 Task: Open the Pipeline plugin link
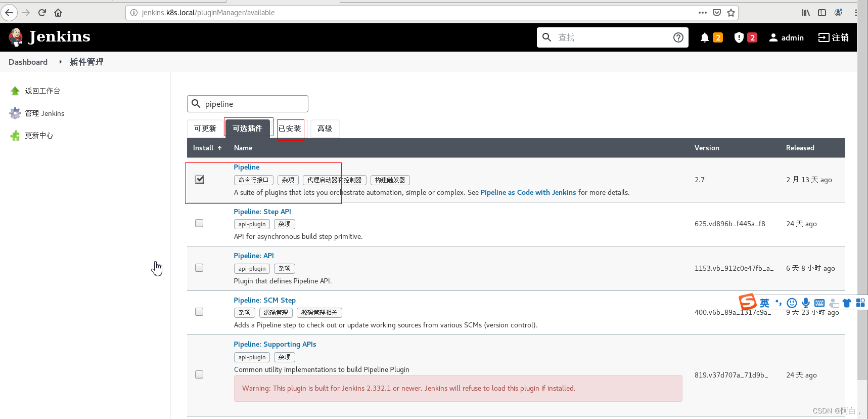point(247,167)
